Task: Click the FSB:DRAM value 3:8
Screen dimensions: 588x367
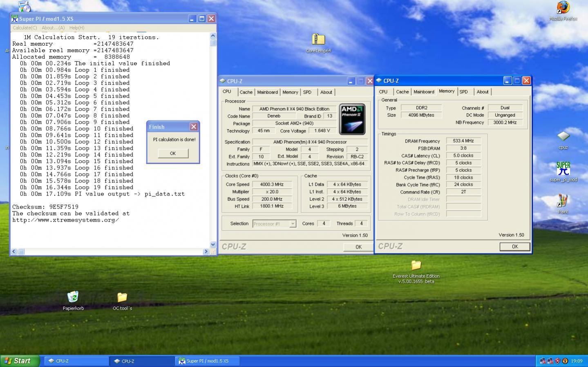Action: pyautogui.click(x=463, y=148)
